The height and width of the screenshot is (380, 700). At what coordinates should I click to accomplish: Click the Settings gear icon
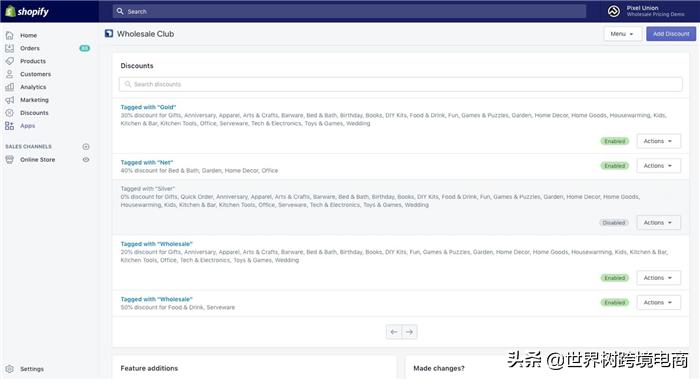pyautogui.click(x=9, y=369)
